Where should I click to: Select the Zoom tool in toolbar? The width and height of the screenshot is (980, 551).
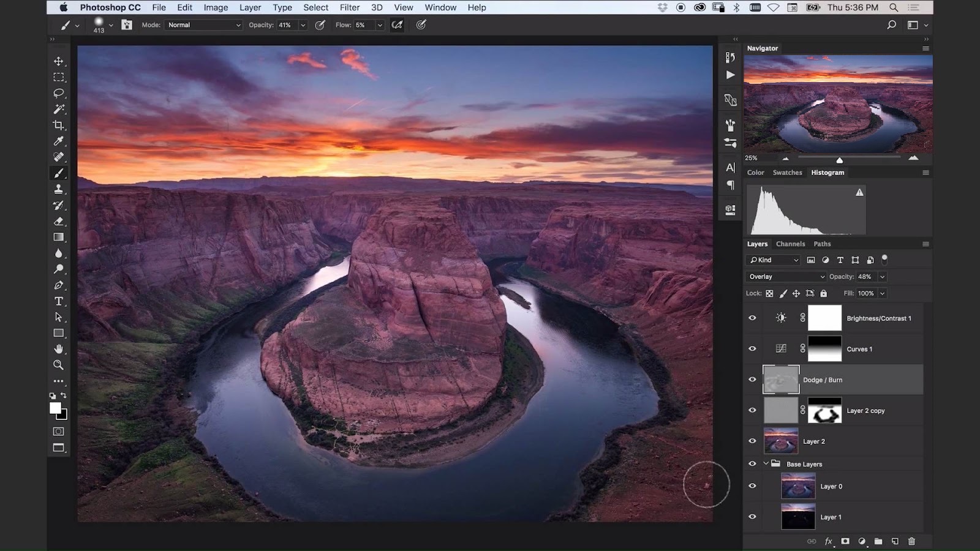(x=59, y=365)
